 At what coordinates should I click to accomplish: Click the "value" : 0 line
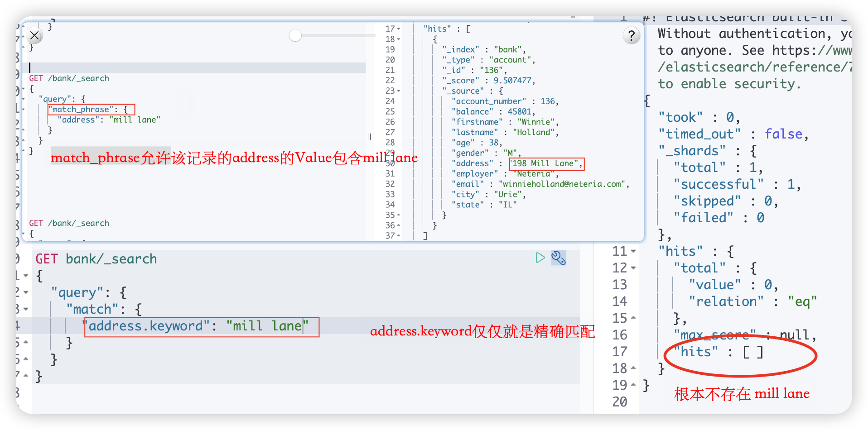[733, 285]
